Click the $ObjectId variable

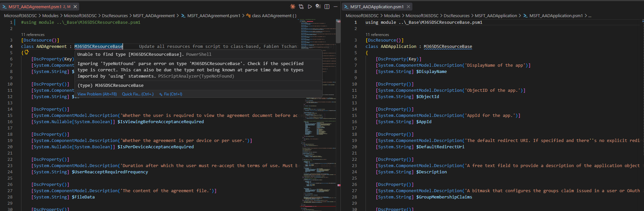428,97
